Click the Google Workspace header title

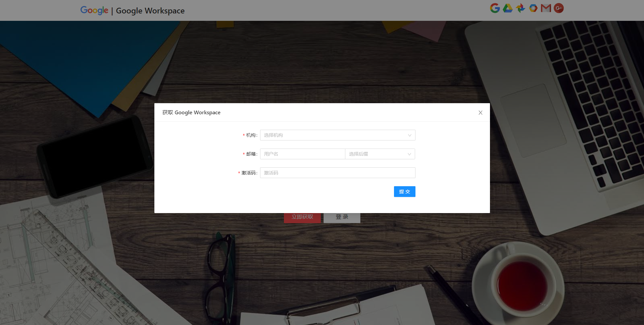[150, 11]
